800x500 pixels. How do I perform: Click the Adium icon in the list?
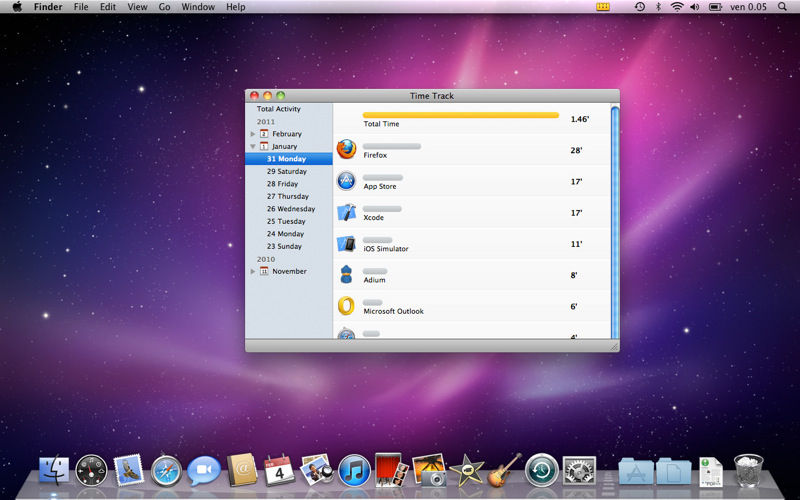click(x=346, y=274)
